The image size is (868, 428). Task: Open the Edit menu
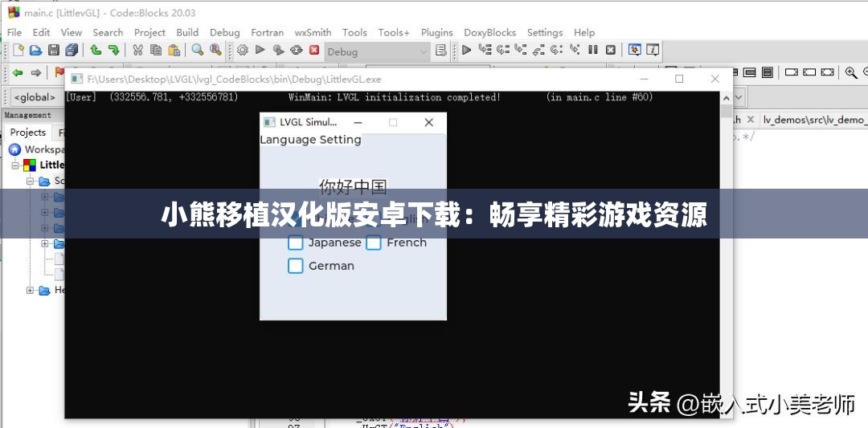[41, 33]
